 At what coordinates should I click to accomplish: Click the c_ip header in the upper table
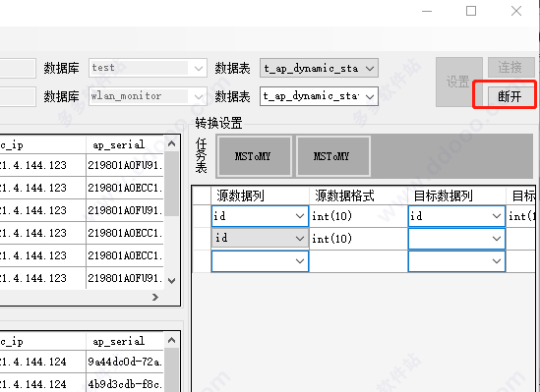(42, 144)
